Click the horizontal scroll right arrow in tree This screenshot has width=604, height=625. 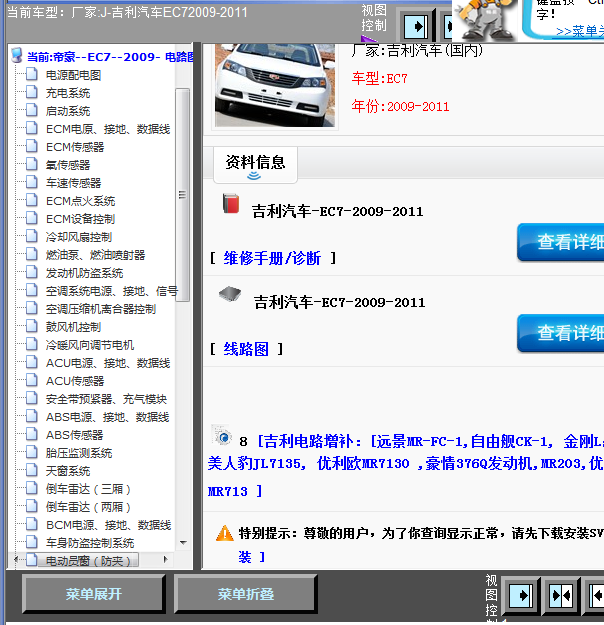166,559
